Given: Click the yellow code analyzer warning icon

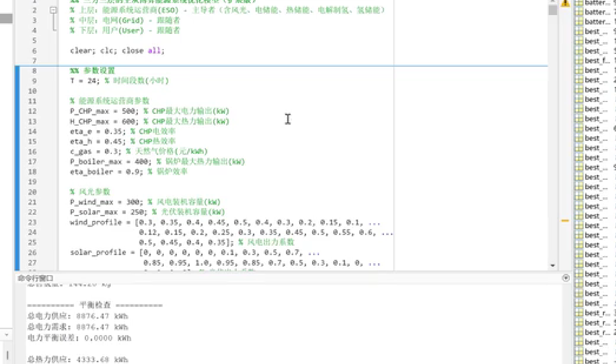Looking at the screenshot, I should (x=565, y=3).
